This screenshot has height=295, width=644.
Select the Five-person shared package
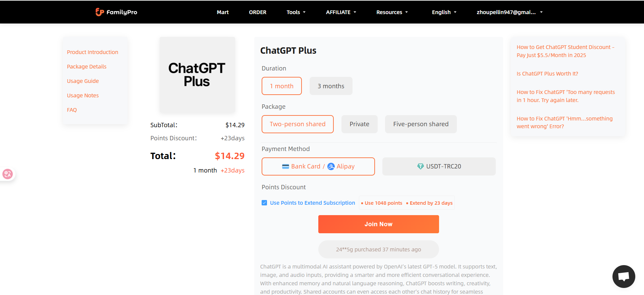pyautogui.click(x=421, y=124)
